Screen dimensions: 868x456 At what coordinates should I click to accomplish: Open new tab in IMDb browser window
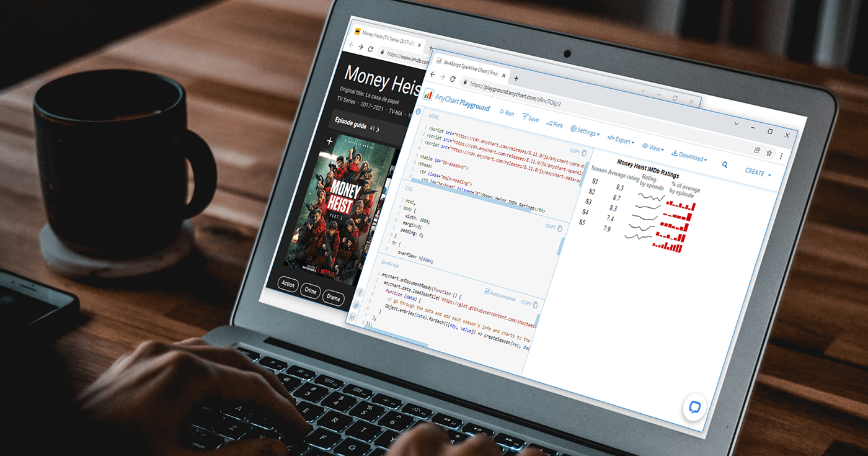430,48
